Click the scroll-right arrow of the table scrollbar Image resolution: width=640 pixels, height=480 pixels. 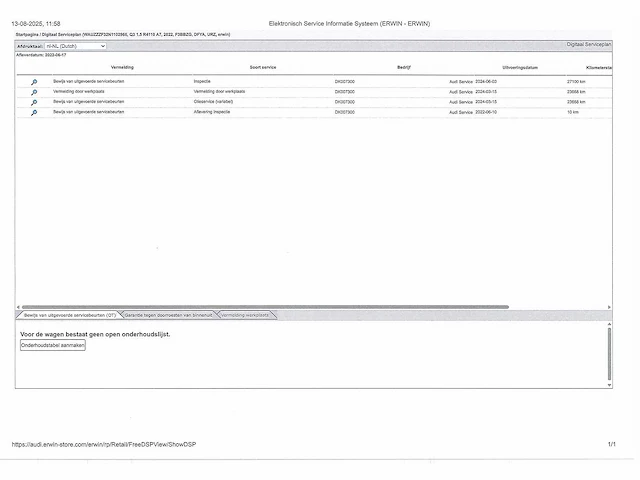point(609,307)
